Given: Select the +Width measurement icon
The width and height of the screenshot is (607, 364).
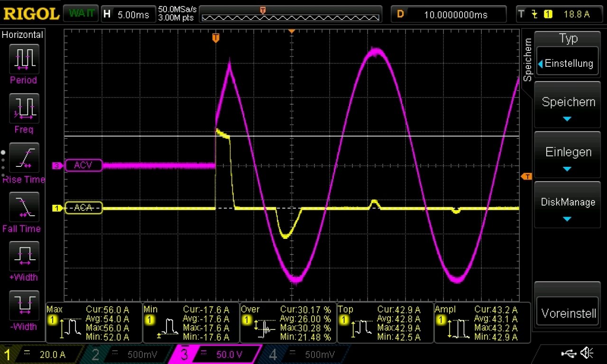Looking at the screenshot, I should click(24, 256).
